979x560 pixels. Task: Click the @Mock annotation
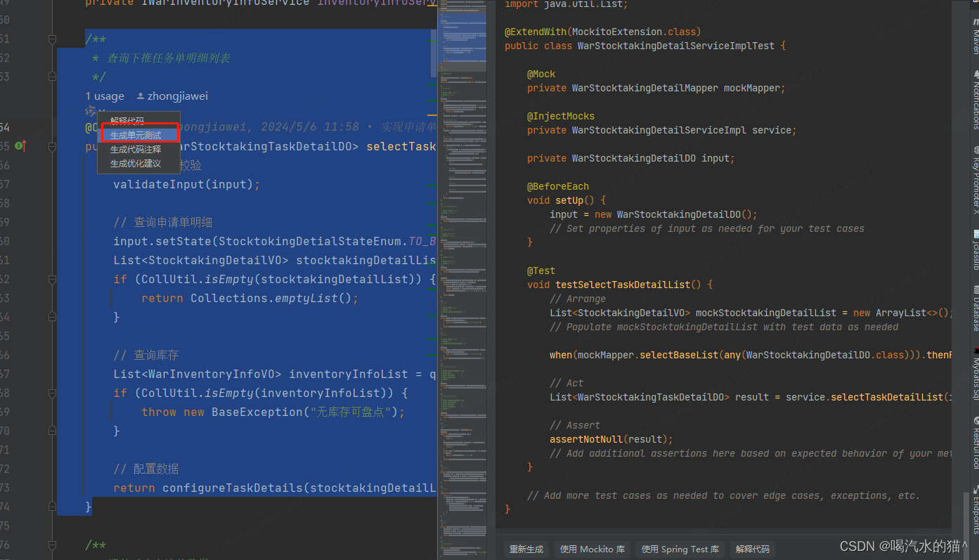tap(541, 74)
